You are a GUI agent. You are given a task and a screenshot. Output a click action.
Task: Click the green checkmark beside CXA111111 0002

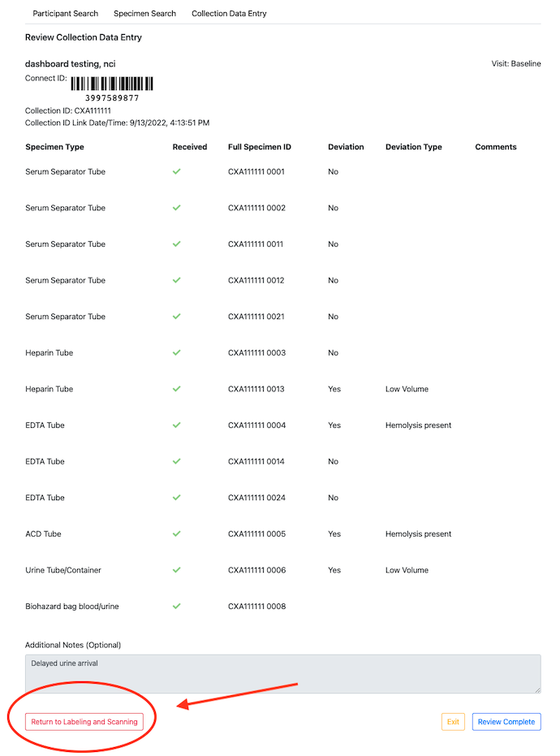point(176,208)
